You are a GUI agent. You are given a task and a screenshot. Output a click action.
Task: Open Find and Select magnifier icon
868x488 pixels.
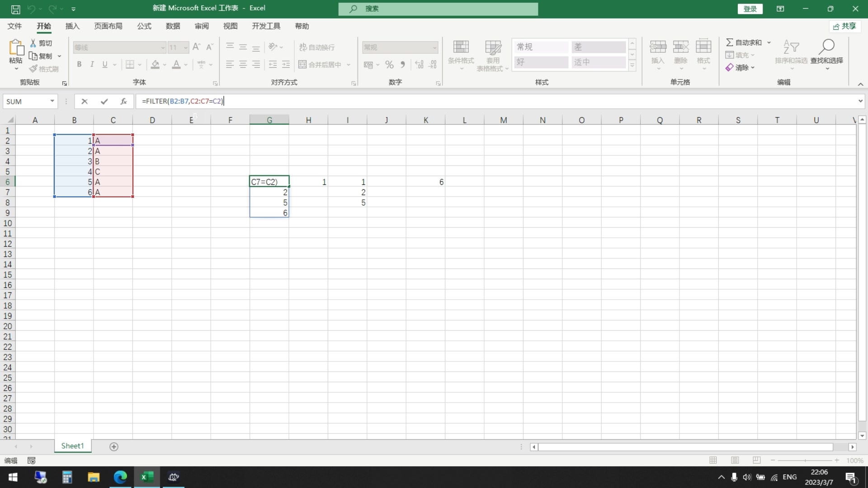tap(826, 47)
